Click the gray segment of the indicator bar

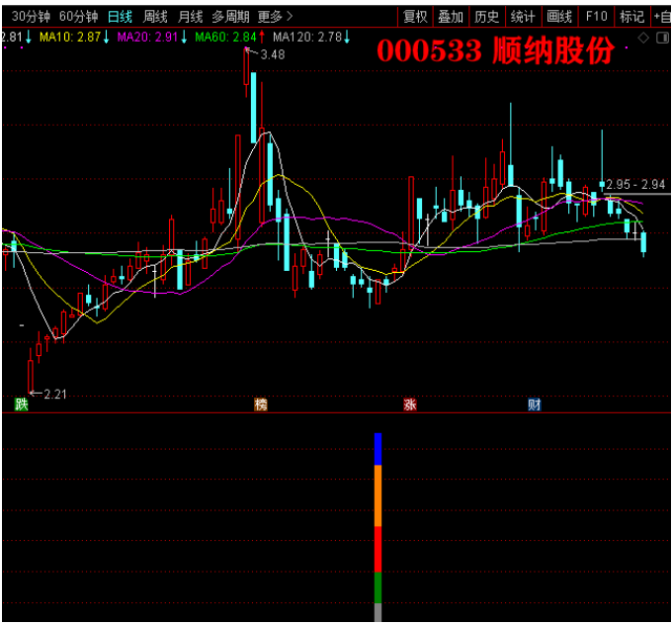click(x=378, y=612)
